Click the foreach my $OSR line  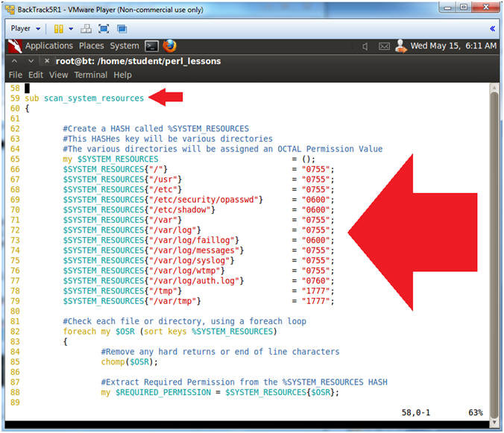[x=170, y=332]
